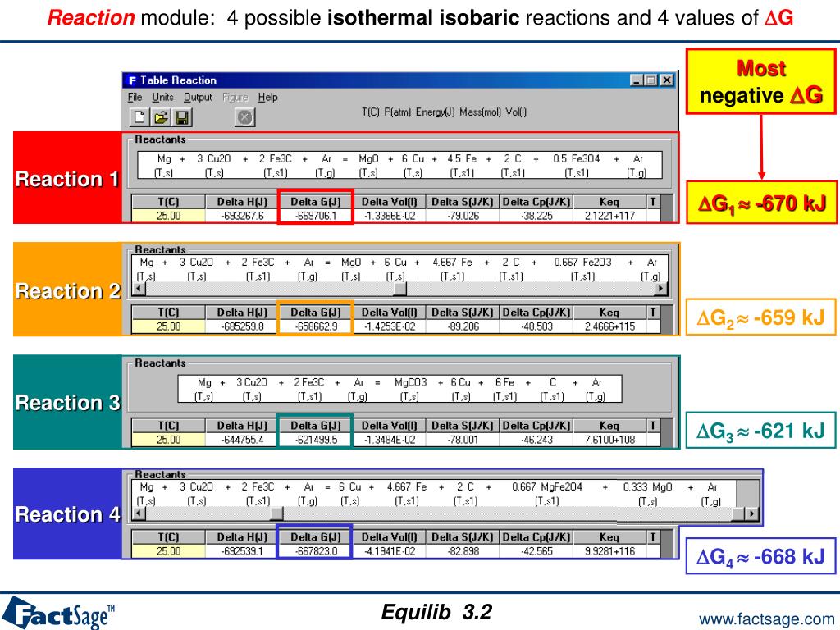Screen dimensions: 840x630
Task: Select Delta H value -685259.8
Action: 242,326
